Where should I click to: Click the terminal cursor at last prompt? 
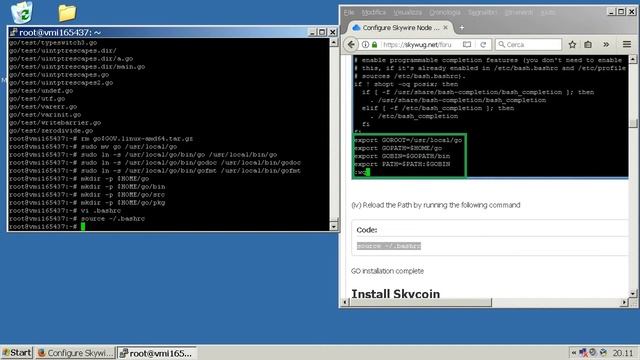[x=83, y=227]
